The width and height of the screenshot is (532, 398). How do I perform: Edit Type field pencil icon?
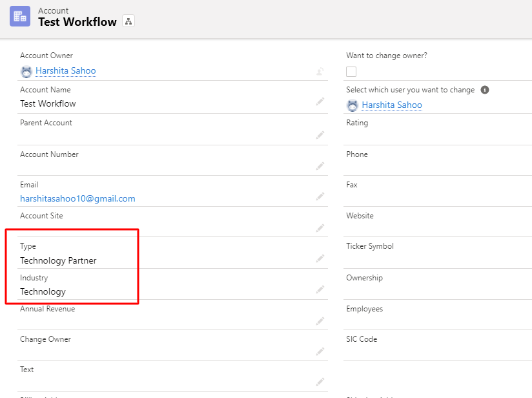click(320, 258)
